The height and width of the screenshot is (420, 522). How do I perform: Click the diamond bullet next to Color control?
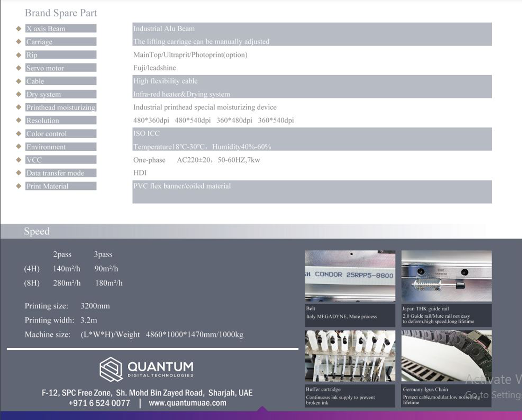[x=19, y=133]
